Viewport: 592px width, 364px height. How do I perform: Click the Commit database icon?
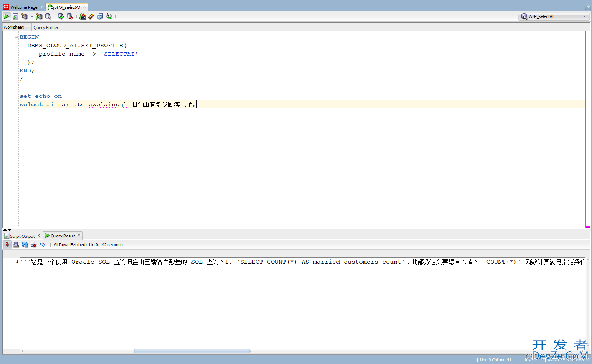[61, 16]
